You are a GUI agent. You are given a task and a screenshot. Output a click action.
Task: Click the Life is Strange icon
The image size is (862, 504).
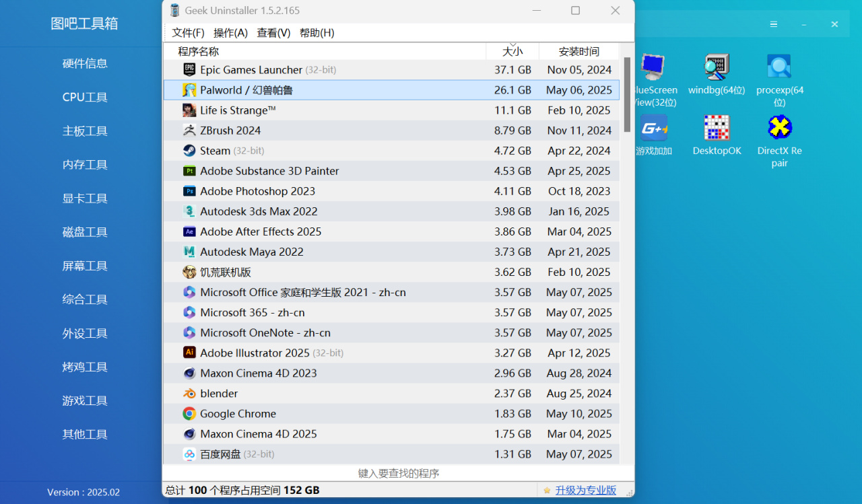pyautogui.click(x=189, y=110)
